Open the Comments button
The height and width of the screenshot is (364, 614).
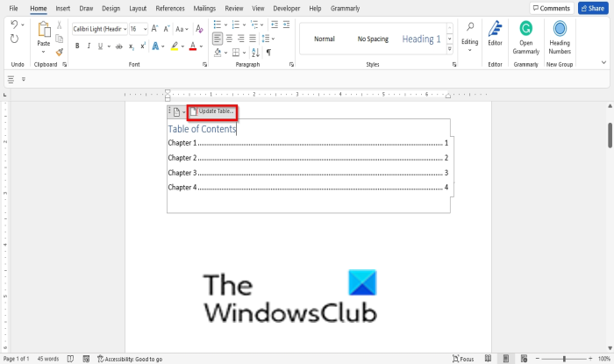(x=552, y=8)
